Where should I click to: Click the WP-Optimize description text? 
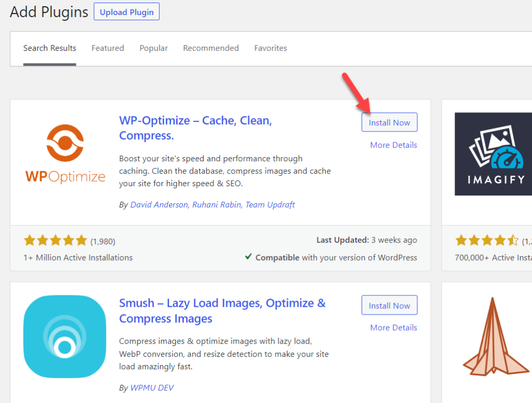coord(224,171)
